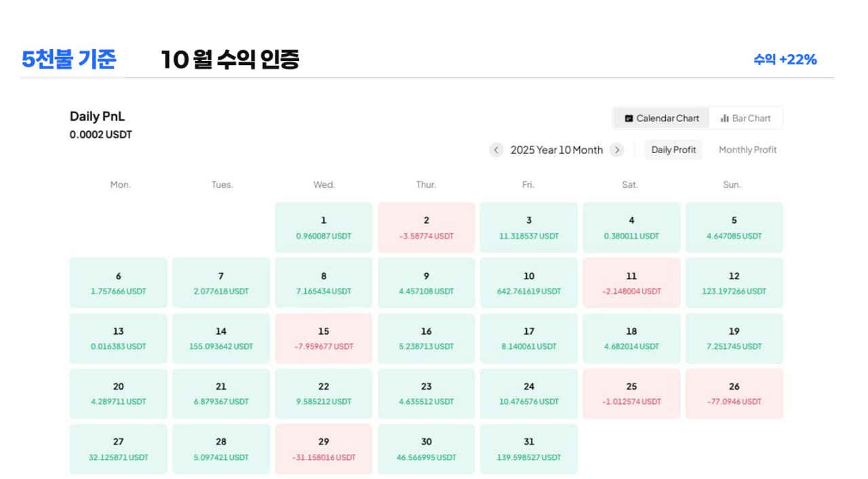The image size is (868, 479).
Task: Open the 2025 Year 10 Month picker
Action: [556, 150]
